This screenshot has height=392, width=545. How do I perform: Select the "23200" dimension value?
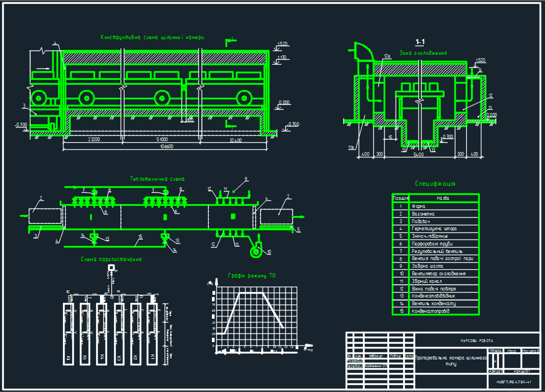click(94, 140)
